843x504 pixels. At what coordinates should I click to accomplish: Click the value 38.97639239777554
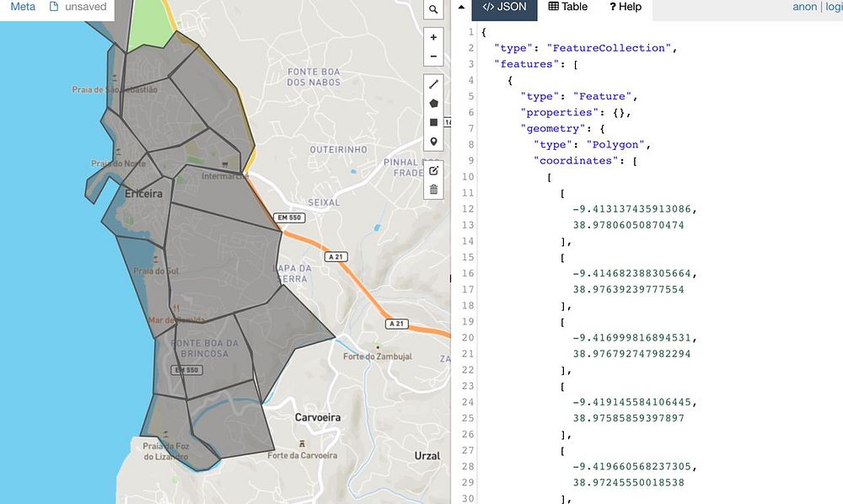[x=628, y=290]
